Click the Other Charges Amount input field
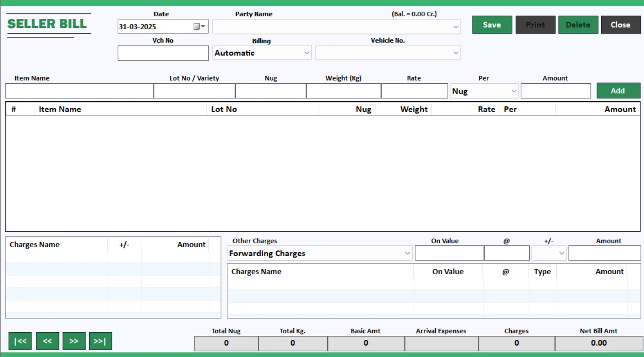The height and width of the screenshot is (357, 644). 605,253
